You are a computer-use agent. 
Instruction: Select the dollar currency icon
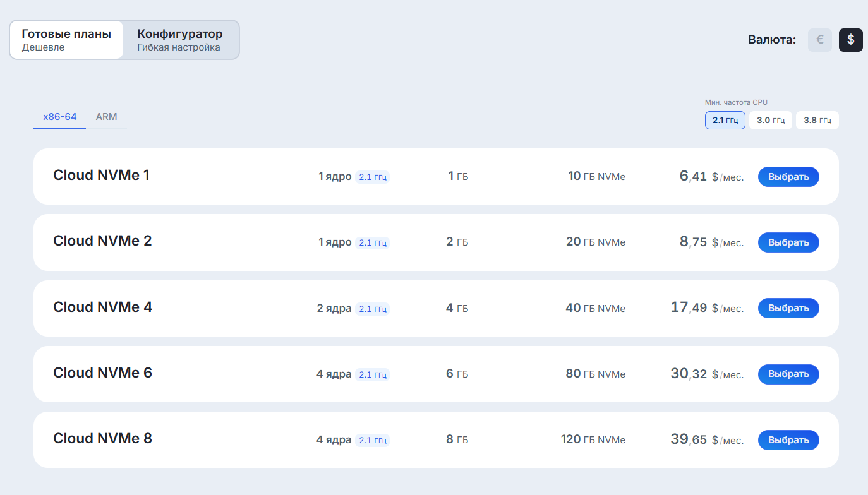click(x=850, y=40)
